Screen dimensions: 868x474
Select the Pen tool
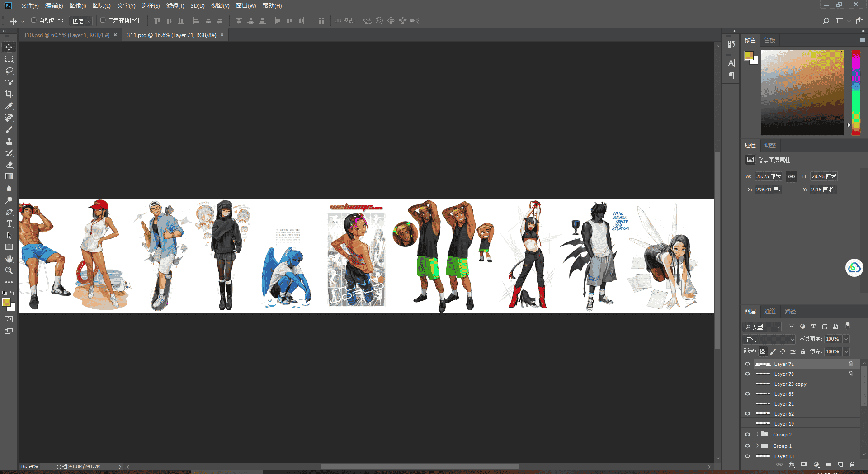coord(9,212)
